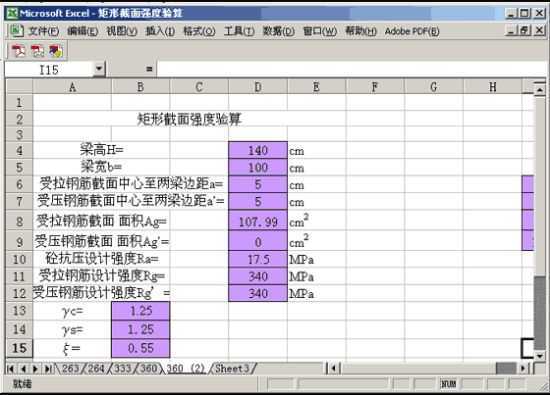Viewport: 550px width, 395px height.
Task: Switch to sheet tab 263
Action: (x=71, y=369)
